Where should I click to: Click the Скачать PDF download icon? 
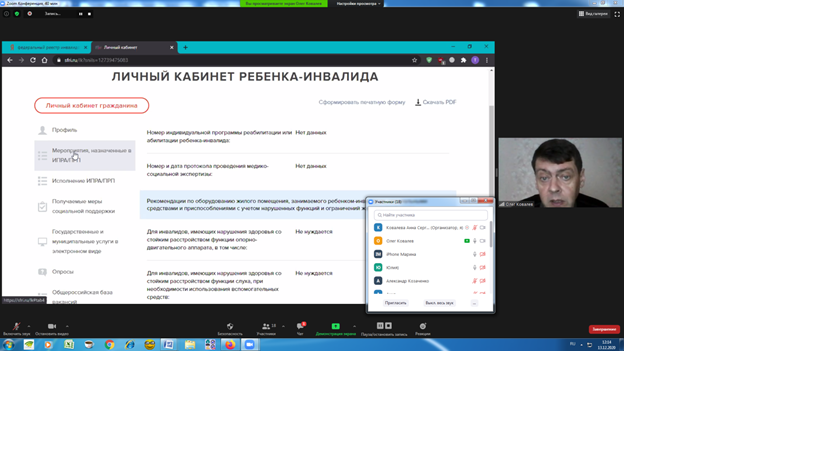tap(418, 102)
